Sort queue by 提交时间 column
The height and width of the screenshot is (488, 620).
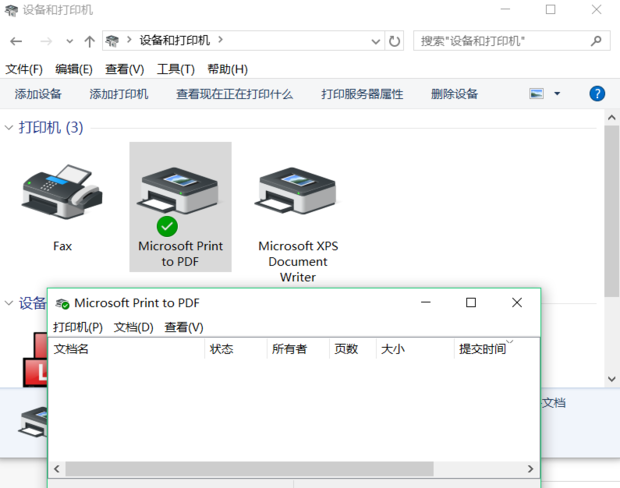pos(497,349)
